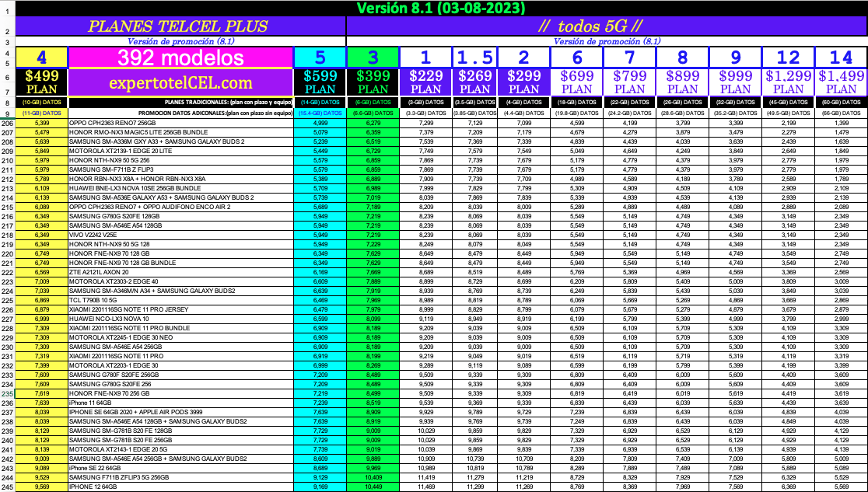Click the "(10-GB) DATOS" cell
The width and height of the screenshot is (868, 492).
(x=41, y=103)
